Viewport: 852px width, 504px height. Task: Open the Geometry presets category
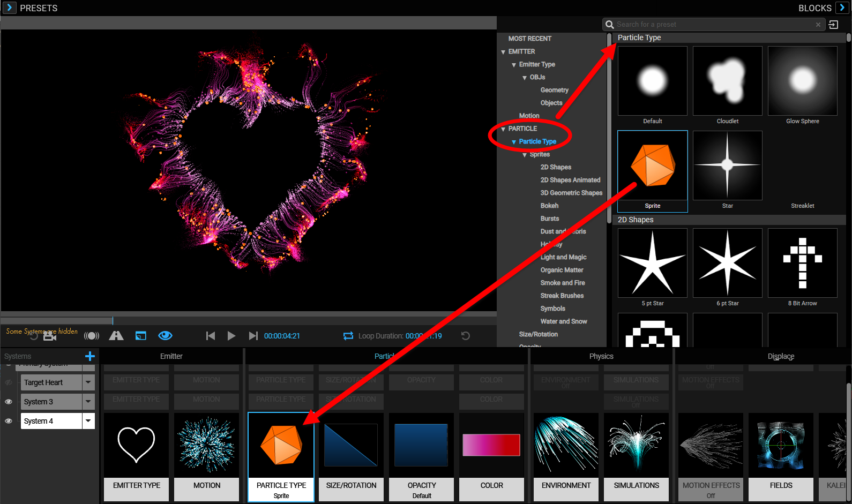point(554,90)
